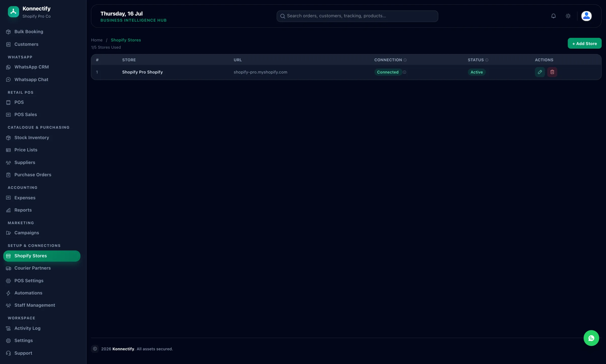The height and width of the screenshot is (364, 606).
Task: Click the POS terminal icon
Action: tap(8, 102)
